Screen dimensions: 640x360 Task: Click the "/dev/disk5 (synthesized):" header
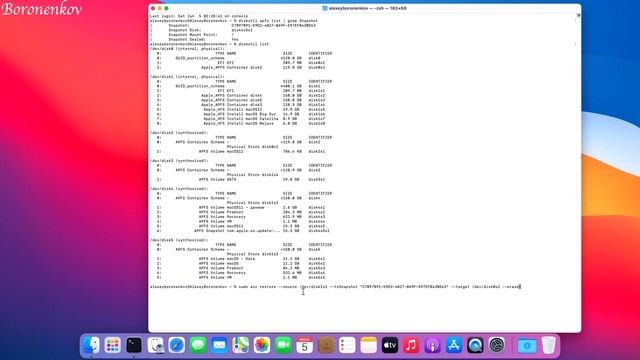tap(179, 240)
